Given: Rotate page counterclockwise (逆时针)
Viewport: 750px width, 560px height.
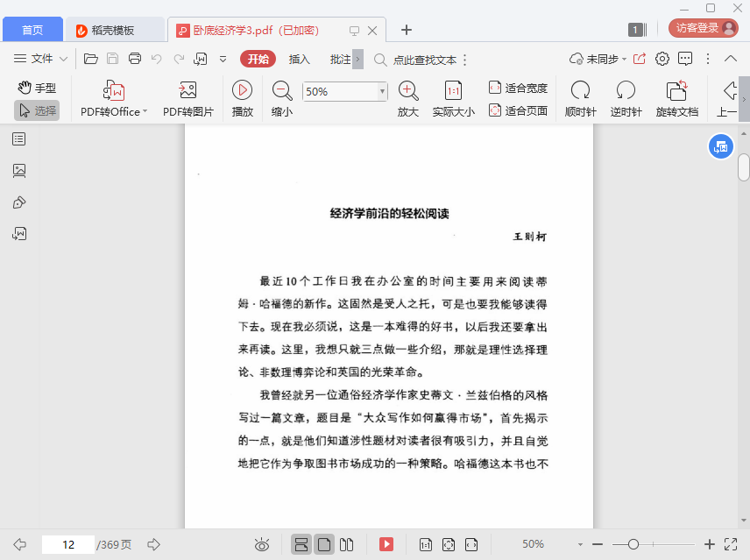Looking at the screenshot, I should point(626,99).
